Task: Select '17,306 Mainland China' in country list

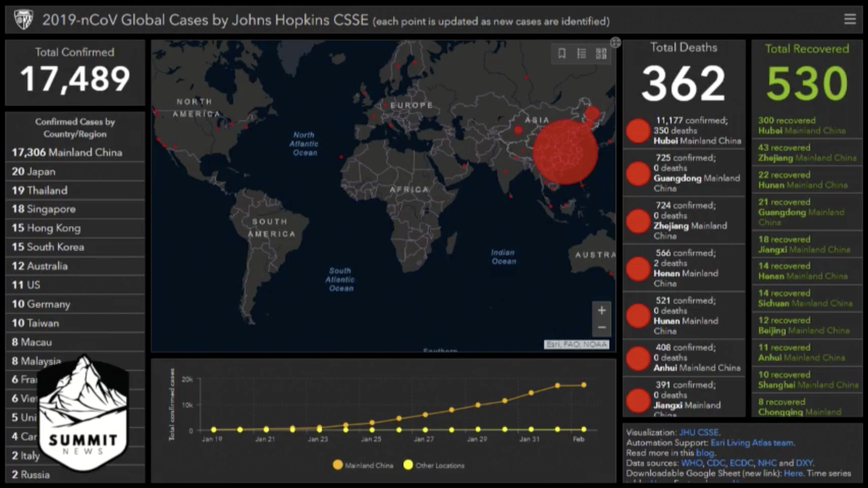Action: (x=75, y=152)
